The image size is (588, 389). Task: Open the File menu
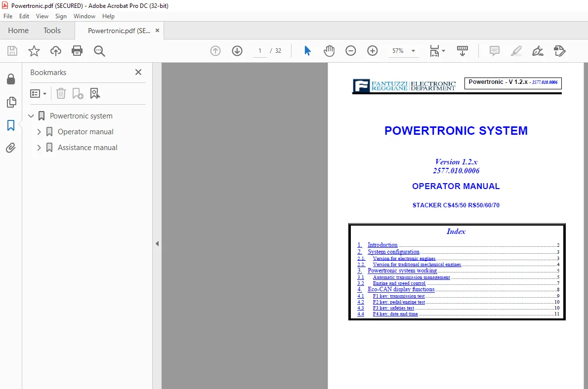tap(8, 16)
